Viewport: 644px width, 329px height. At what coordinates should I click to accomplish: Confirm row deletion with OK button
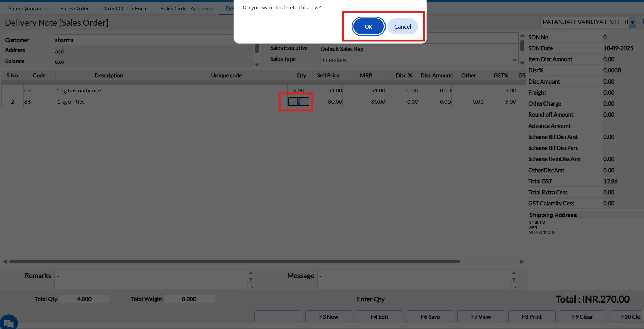368,26
